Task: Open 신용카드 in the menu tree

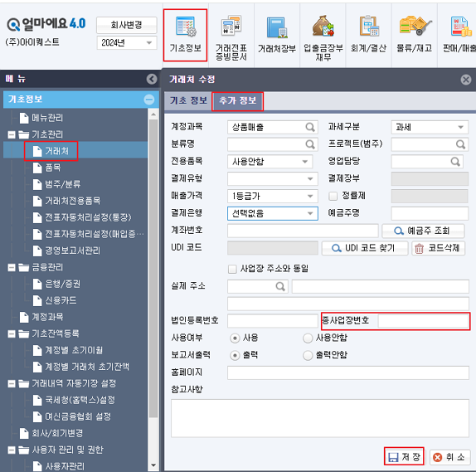Action: click(55, 300)
